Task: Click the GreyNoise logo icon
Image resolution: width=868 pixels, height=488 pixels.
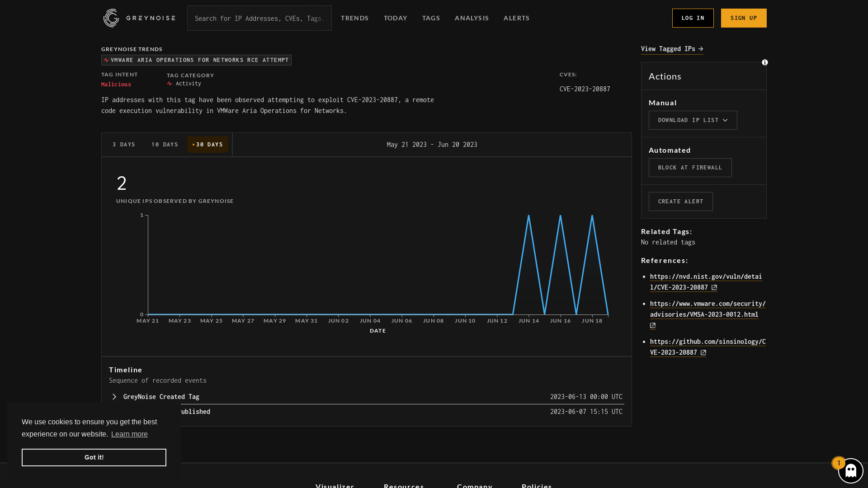Action: click(111, 18)
